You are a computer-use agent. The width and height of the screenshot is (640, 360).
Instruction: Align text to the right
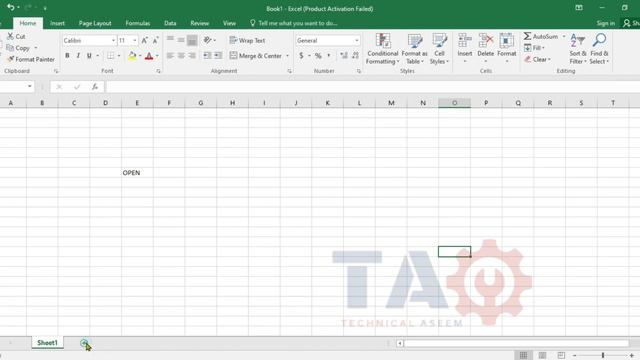tap(192, 56)
